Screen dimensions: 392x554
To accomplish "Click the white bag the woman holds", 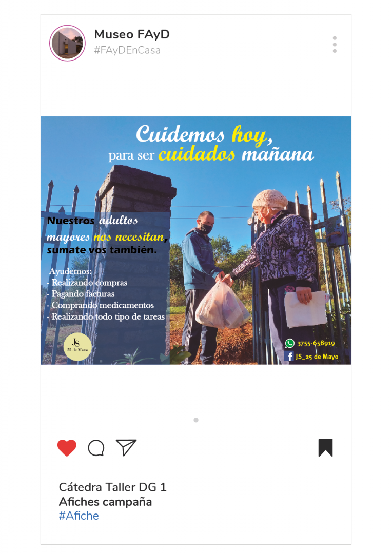I will pos(305,309).
